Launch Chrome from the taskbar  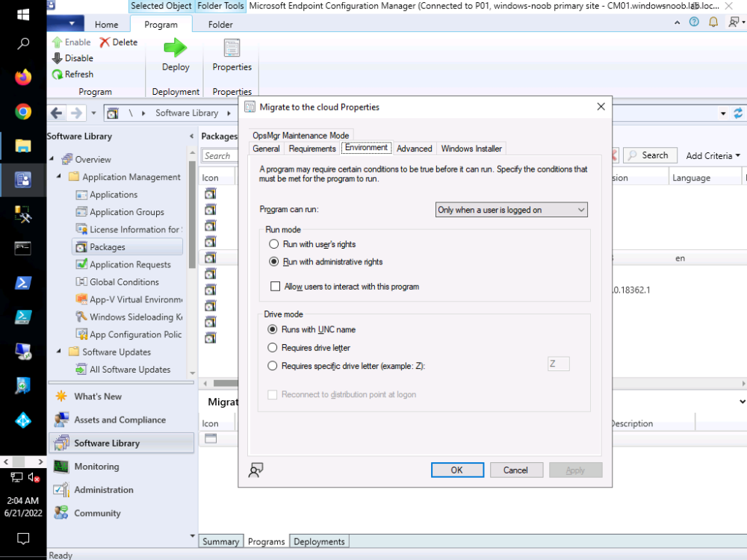23,112
